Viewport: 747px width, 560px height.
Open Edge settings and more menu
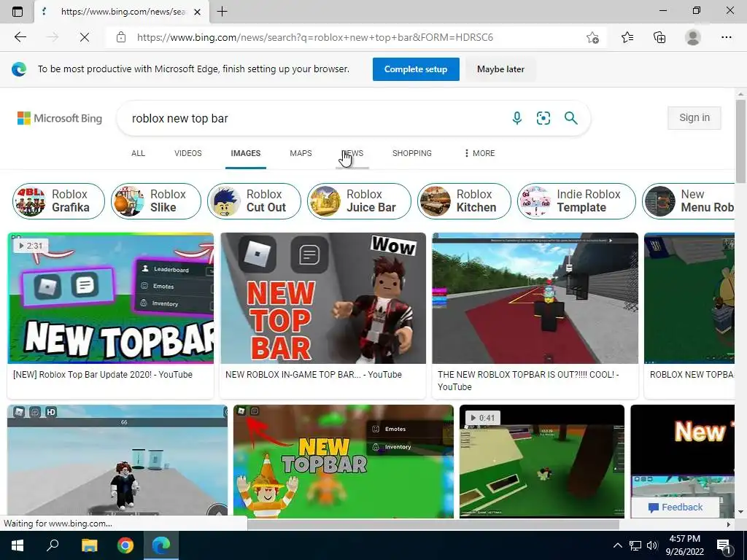click(726, 37)
